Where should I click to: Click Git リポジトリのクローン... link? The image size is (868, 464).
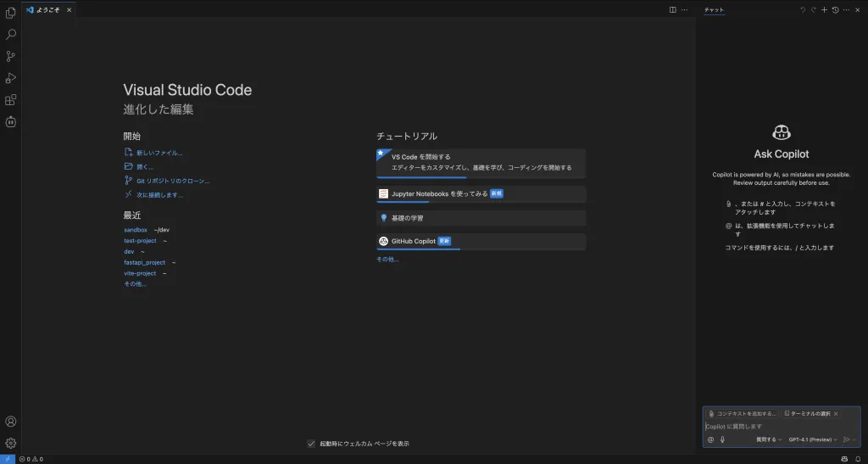tap(173, 181)
